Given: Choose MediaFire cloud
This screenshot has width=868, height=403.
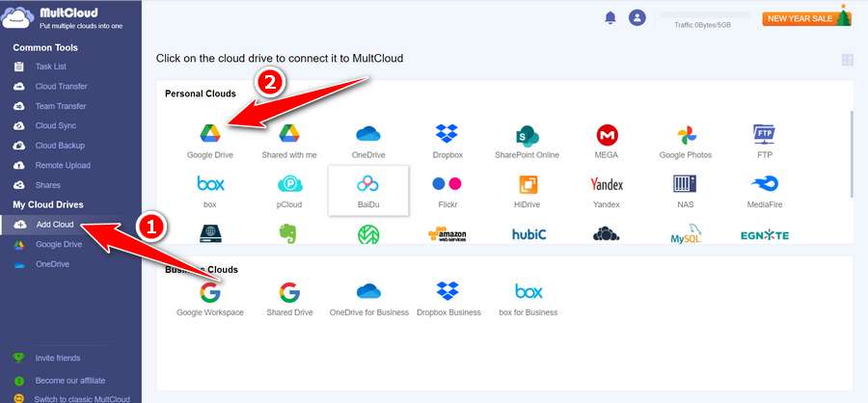Looking at the screenshot, I should click(x=765, y=191).
